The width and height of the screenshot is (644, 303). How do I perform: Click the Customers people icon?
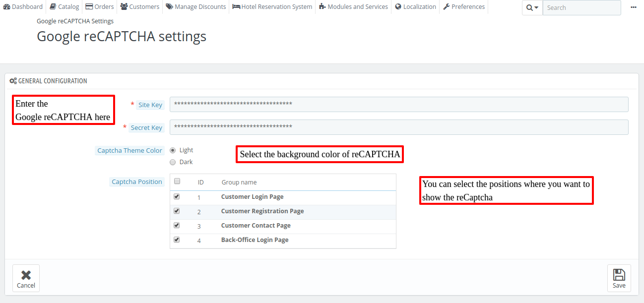pyautogui.click(x=124, y=7)
